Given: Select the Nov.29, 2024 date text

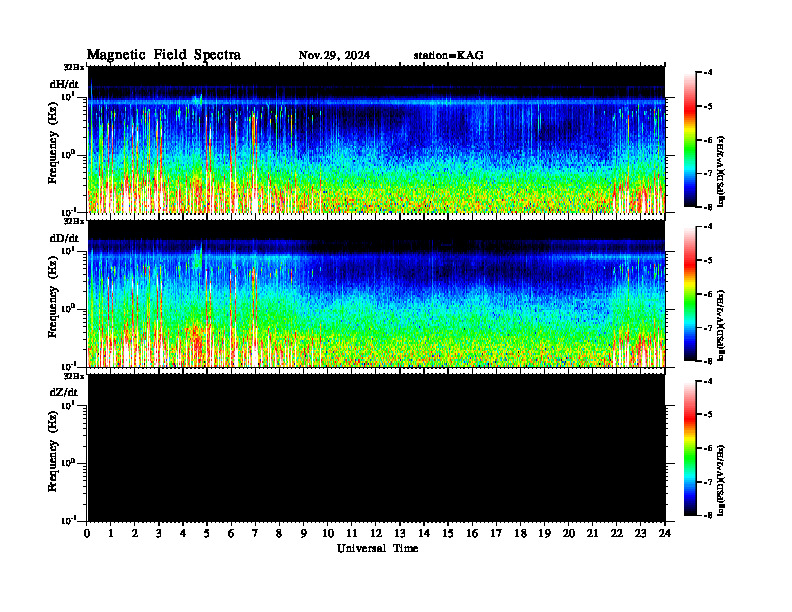Looking at the screenshot, I should pyautogui.click(x=334, y=55).
